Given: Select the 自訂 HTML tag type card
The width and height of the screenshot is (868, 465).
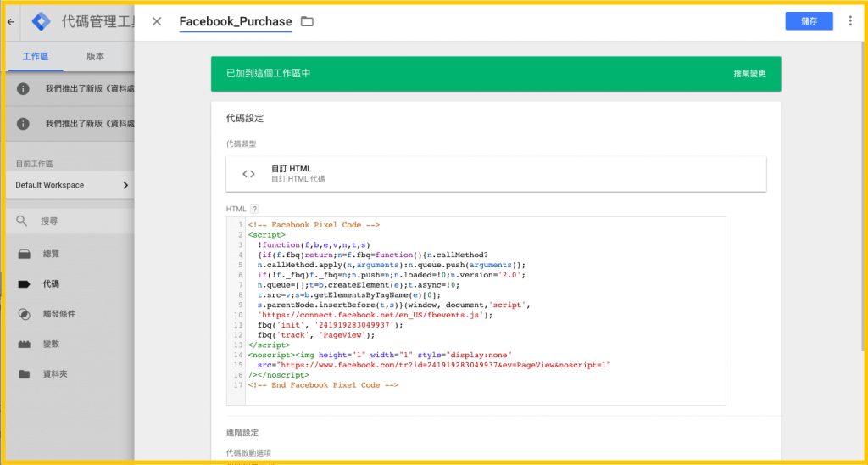Looking at the screenshot, I should (496, 174).
